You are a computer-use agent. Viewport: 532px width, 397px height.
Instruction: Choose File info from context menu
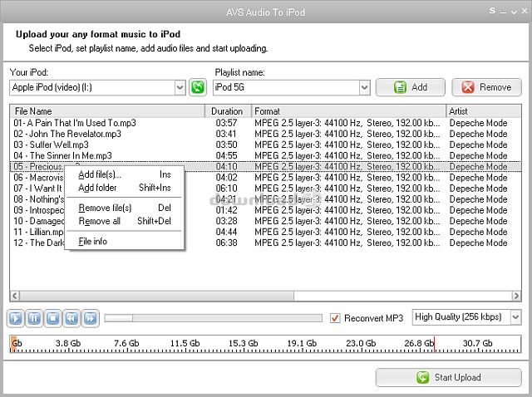pyautogui.click(x=125, y=241)
